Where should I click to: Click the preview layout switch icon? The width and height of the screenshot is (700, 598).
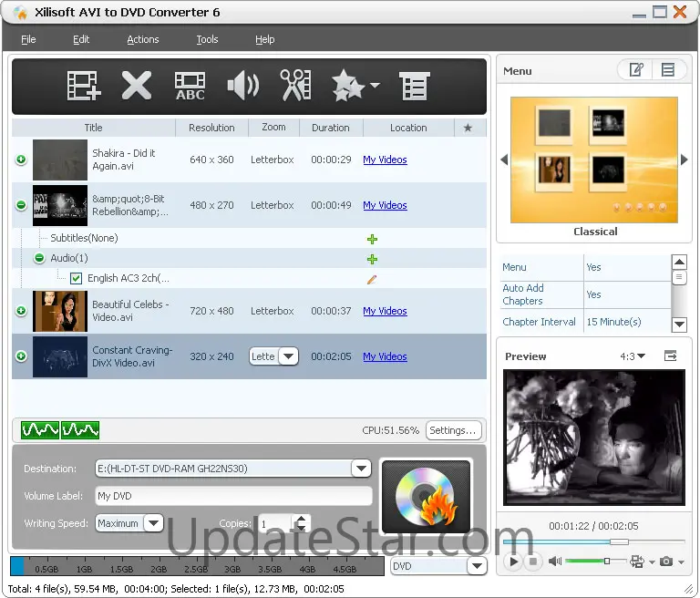click(637, 562)
